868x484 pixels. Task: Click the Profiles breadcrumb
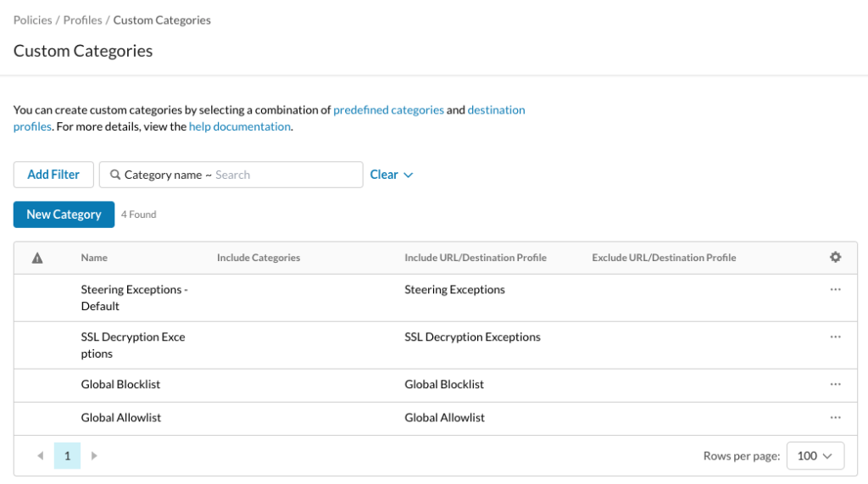pyautogui.click(x=82, y=20)
